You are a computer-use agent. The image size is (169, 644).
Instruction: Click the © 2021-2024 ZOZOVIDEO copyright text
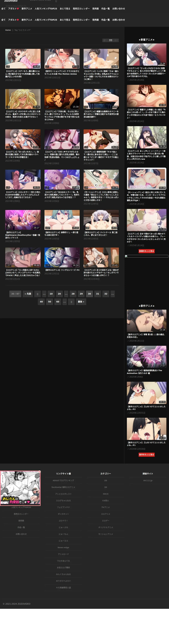coord(17,604)
